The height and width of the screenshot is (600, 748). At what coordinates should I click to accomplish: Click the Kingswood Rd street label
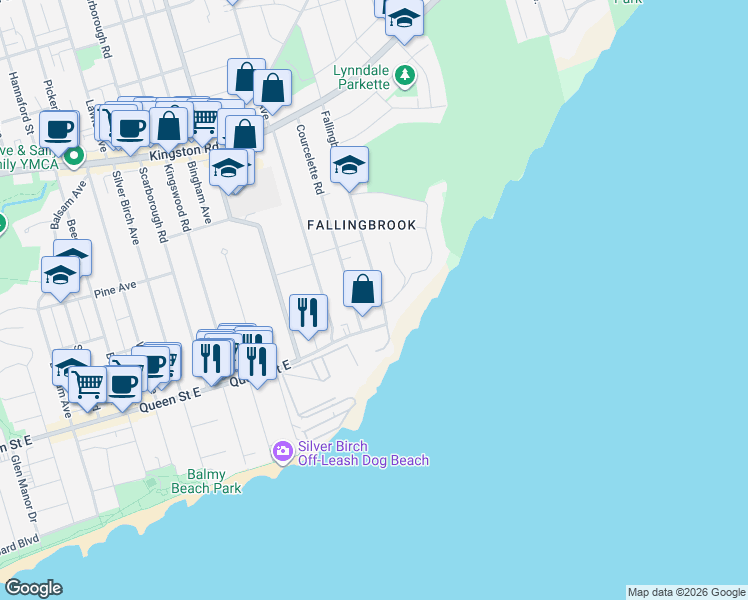tap(177, 198)
